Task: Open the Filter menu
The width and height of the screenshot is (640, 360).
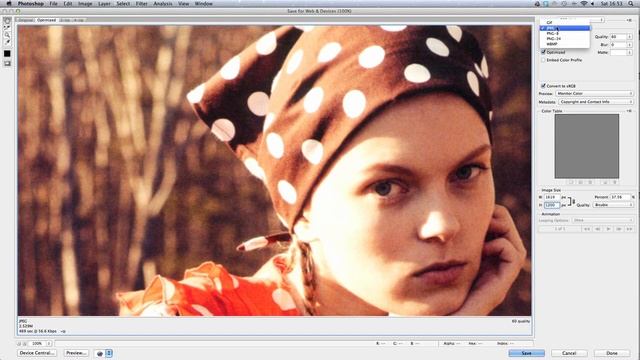Action: coord(142,4)
